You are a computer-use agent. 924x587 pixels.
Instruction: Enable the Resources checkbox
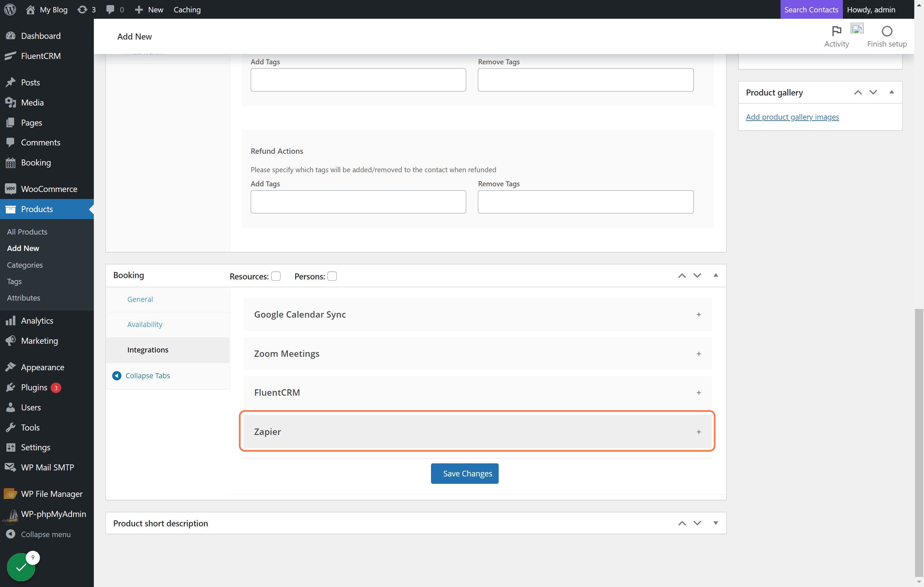275,276
